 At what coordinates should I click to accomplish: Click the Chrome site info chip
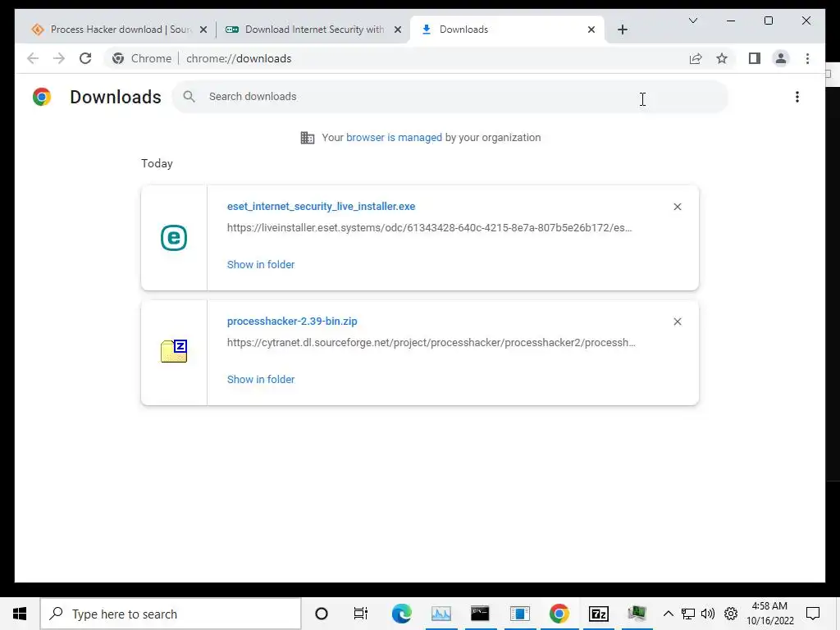(142, 58)
